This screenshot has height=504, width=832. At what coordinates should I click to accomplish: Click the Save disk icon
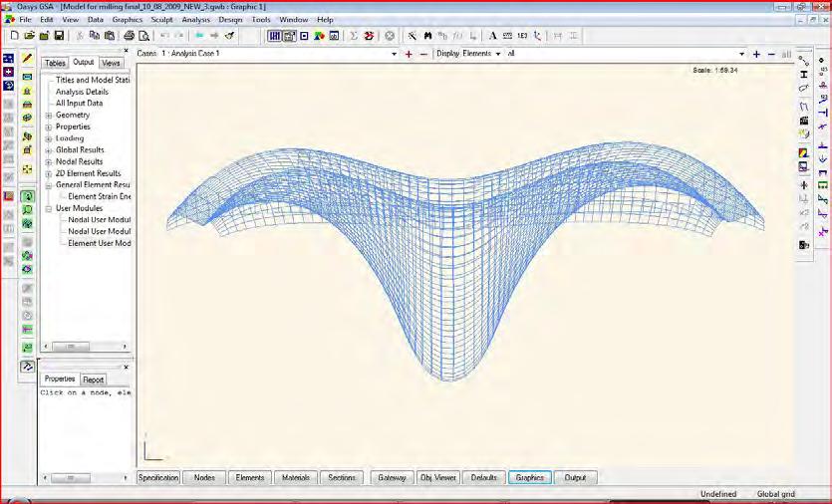coord(59,35)
